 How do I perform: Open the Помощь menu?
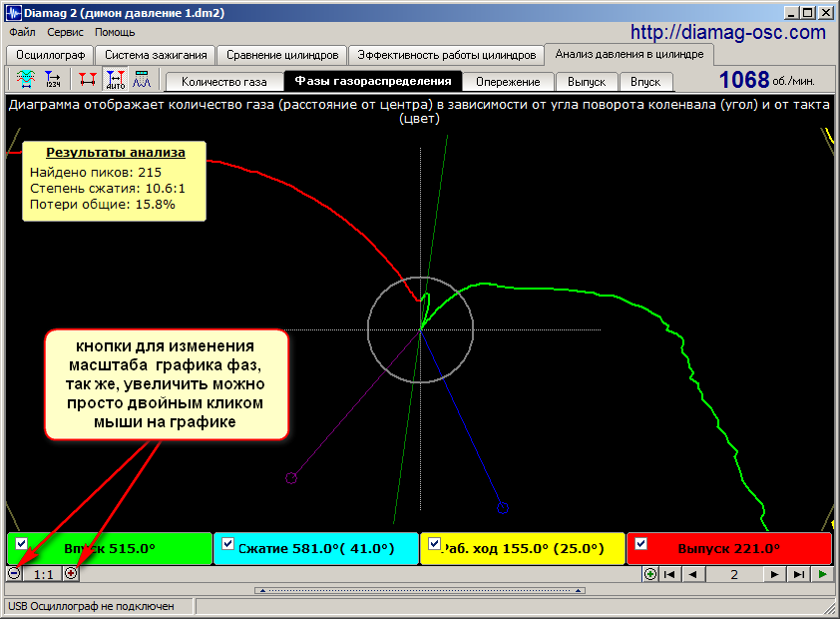[115, 32]
